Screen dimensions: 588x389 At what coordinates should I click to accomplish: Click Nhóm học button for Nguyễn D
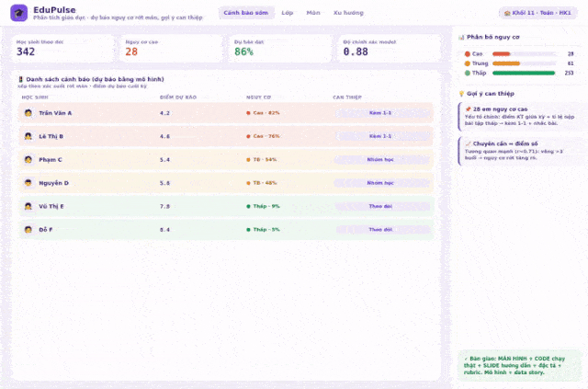380,183
